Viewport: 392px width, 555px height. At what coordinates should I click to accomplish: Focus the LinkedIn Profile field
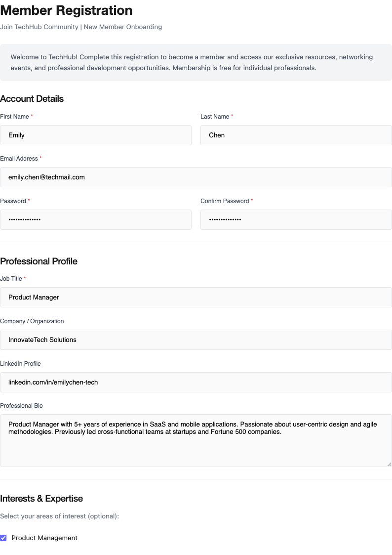[196, 382]
